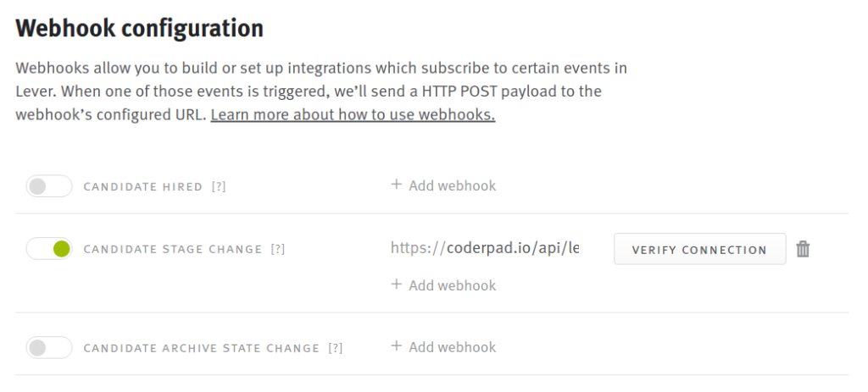The width and height of the screenshot is (868, 392).
Task: Add webhook for Candidate Archive State Change
Action: pos(443,347)
